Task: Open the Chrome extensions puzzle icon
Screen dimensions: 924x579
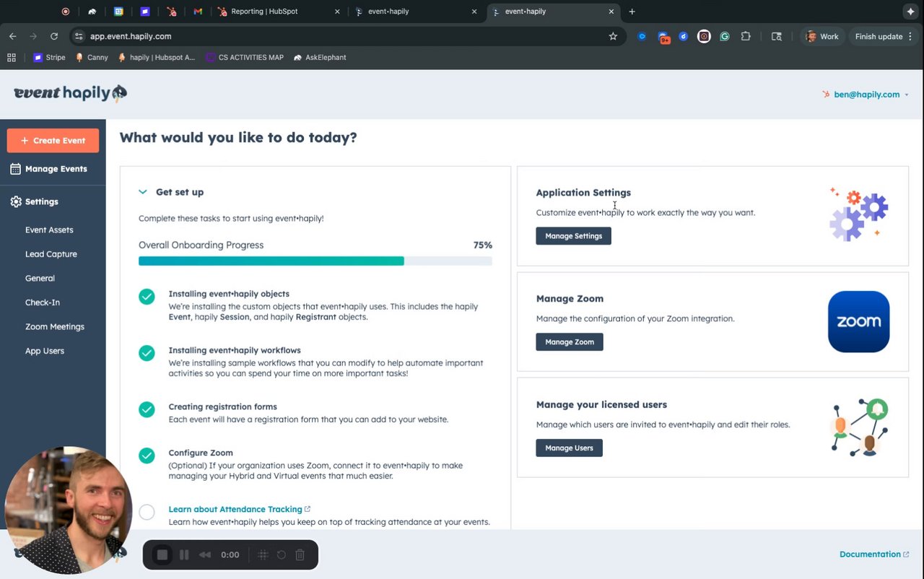Action: coord(746,36)
